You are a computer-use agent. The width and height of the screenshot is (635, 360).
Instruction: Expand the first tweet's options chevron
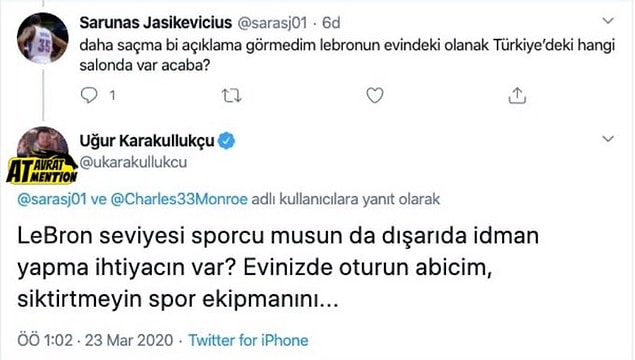[x=608, y=21]
